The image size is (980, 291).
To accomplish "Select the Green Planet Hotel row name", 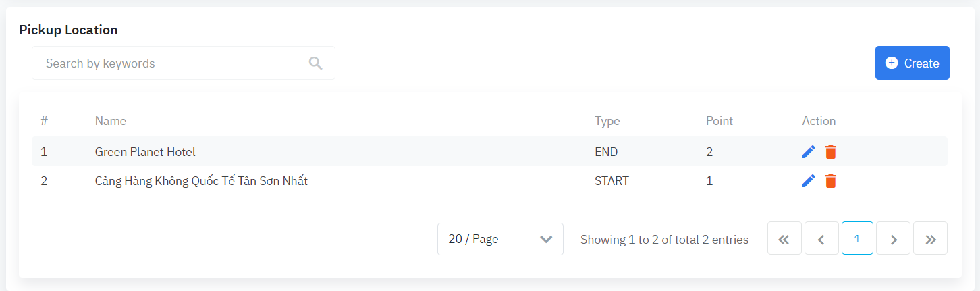I will pyautogui.click(x=145, y=152).
